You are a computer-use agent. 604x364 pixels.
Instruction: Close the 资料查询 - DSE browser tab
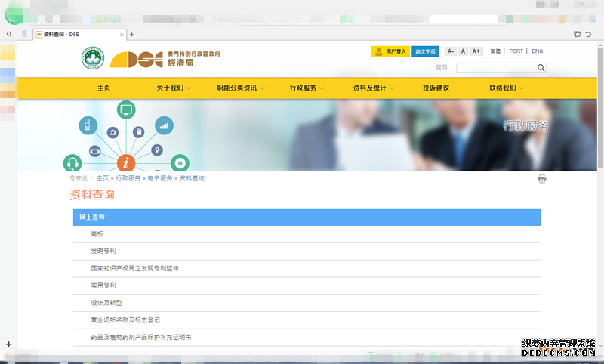point(122,35)
